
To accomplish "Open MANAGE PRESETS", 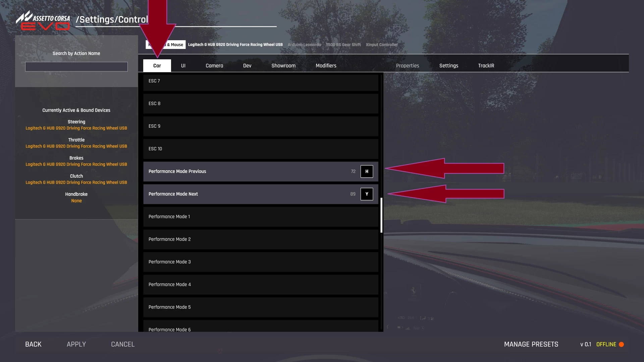I will [x=531, y=344].
